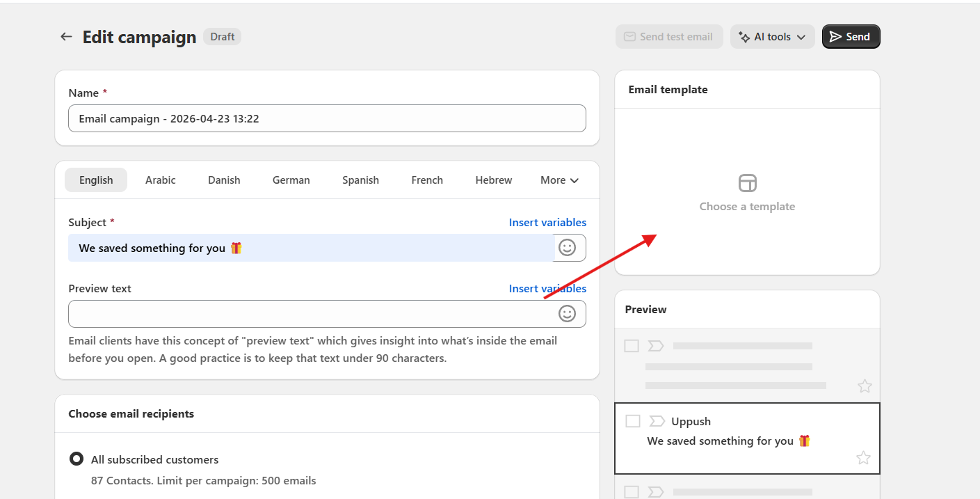The width and height of the screenshot is (980, 499).
Task: Open emoji picker in Preview text field
Action: pyautogui.click(x=568, y=314)
